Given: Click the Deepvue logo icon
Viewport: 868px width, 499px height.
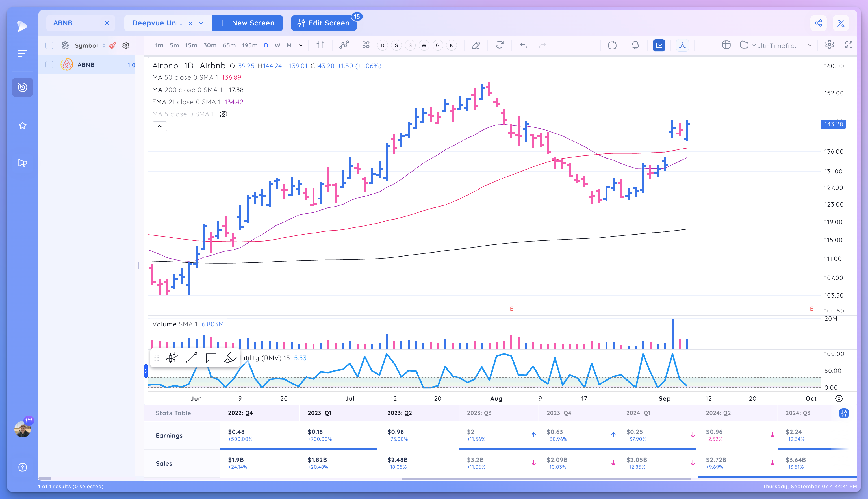Looking at the screenshot, I should 22,26.
